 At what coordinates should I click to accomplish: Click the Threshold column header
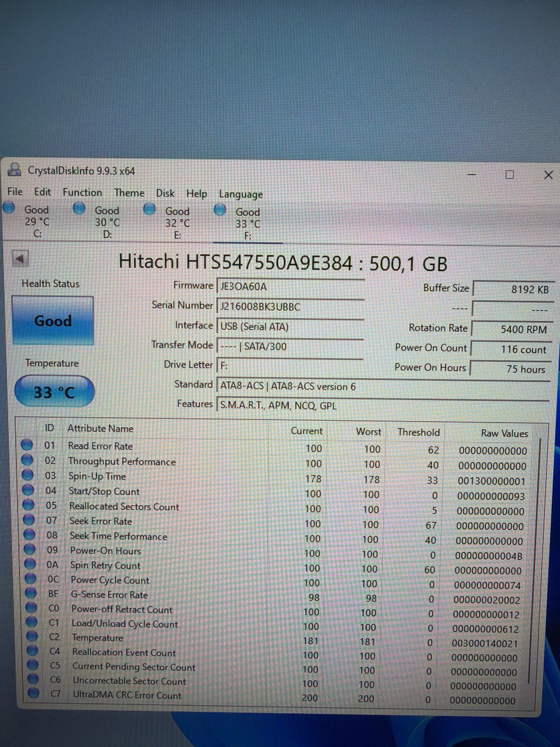tap(418, 432)
